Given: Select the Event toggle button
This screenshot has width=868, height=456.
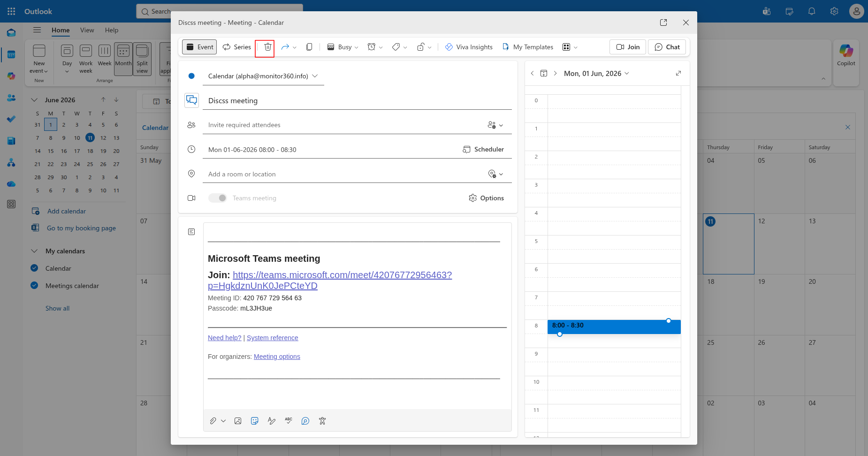Looking at the screenshot, I should tap(199, 47).
